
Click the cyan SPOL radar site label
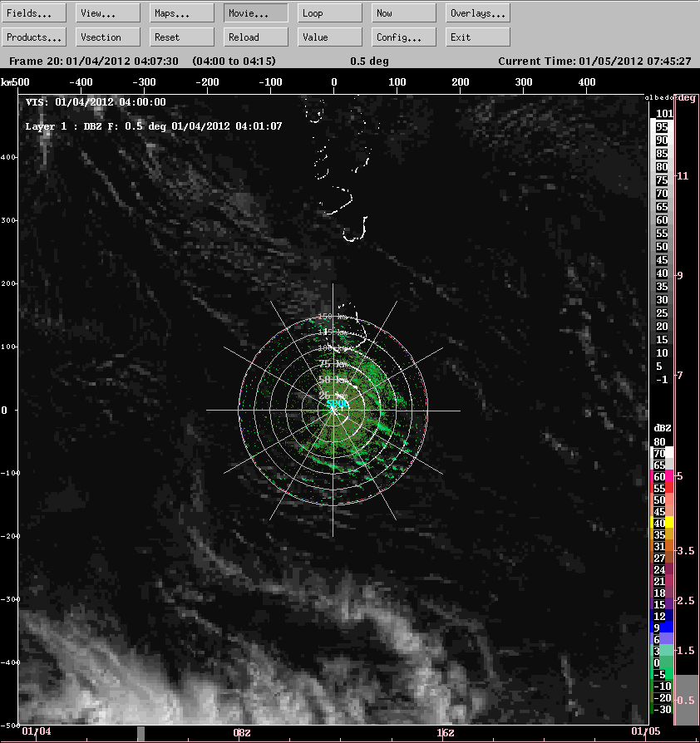pos(338,405)
